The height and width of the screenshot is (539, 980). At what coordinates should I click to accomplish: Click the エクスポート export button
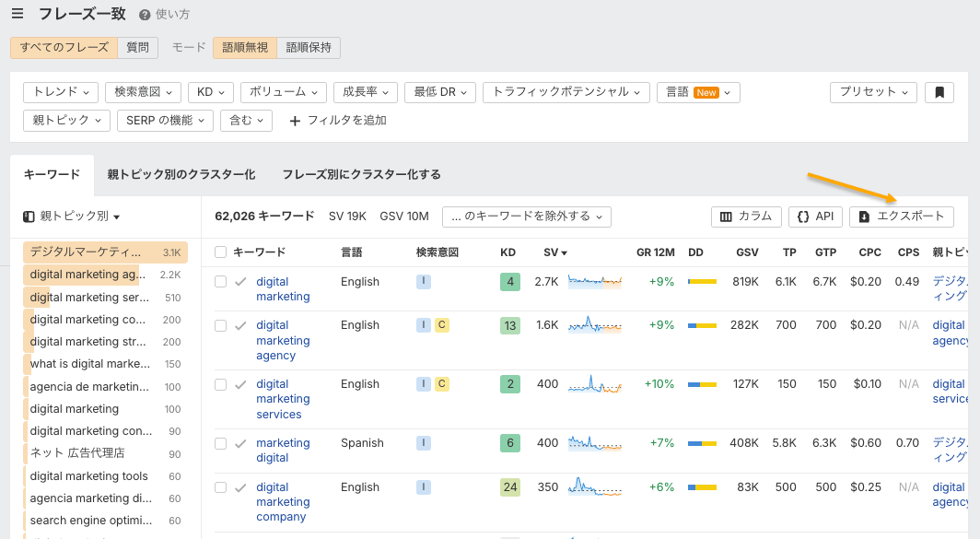tap(902, 217)
